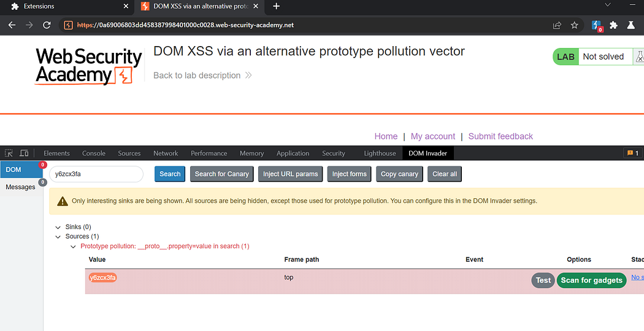The height and width of the screenshot is (331, 644).
Task: Open the Sources panel
Action: coord(129,153)
